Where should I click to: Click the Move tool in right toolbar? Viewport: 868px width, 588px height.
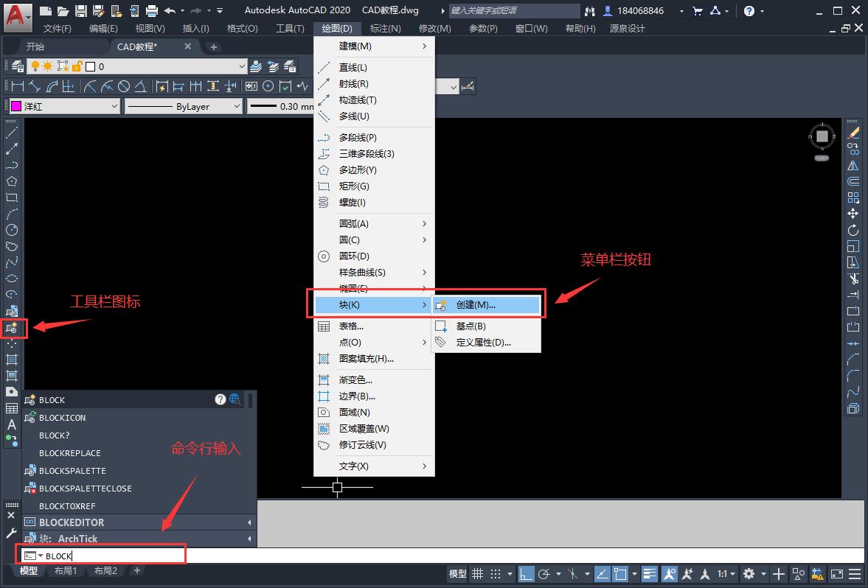pos(853,214)
